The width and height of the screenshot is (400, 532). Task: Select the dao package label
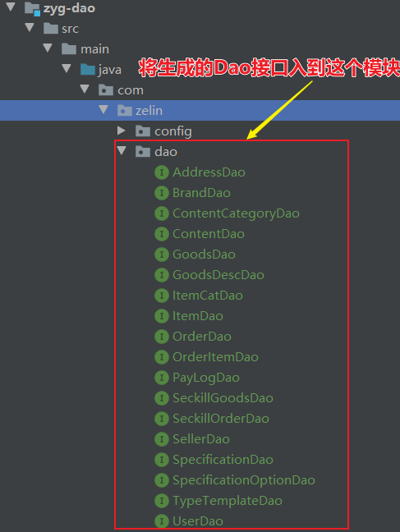166,152
